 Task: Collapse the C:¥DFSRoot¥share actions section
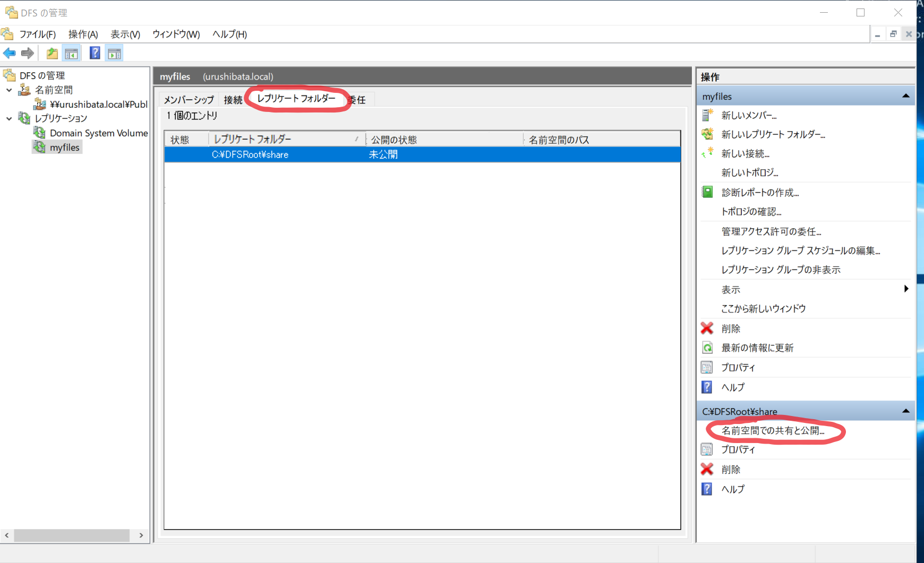point(906,411)
